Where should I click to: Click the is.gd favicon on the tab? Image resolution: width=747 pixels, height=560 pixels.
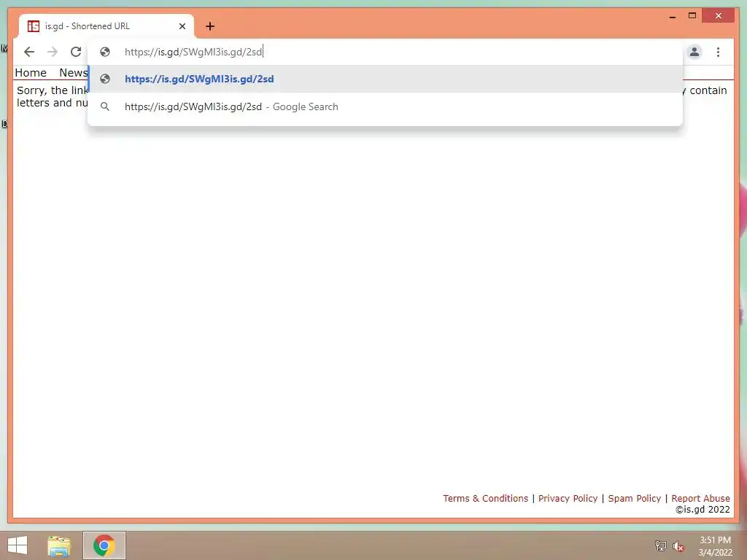pyautogui.click(x=34, y=26)
